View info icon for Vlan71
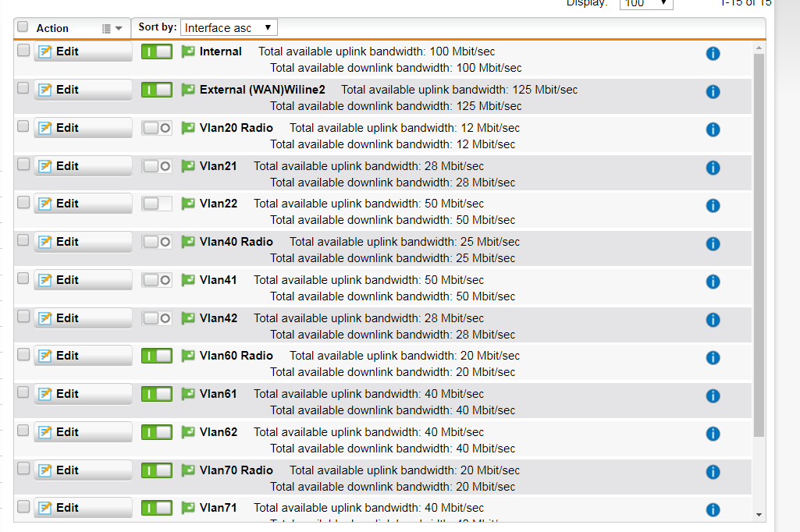Viewport: 800px width, 532px height. pos(713,509)
